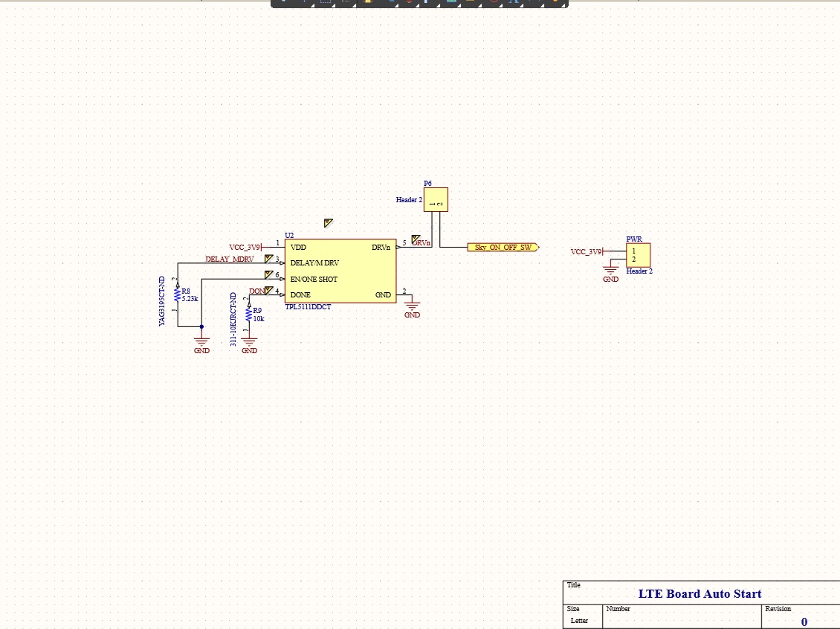Viewport: 840px width, 629px height.
Task: Select the YAG3195CT-ND part number text
Action: coord(162,302)
